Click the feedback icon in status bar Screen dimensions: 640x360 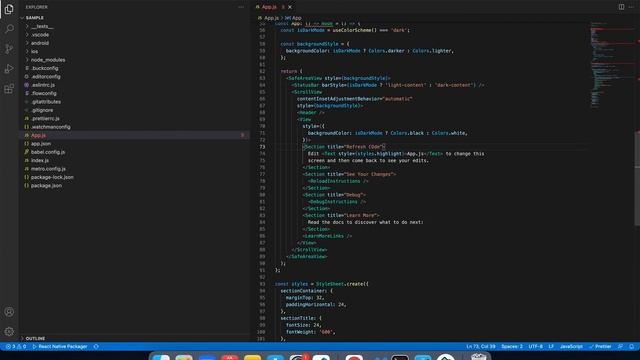click(620, 347)
